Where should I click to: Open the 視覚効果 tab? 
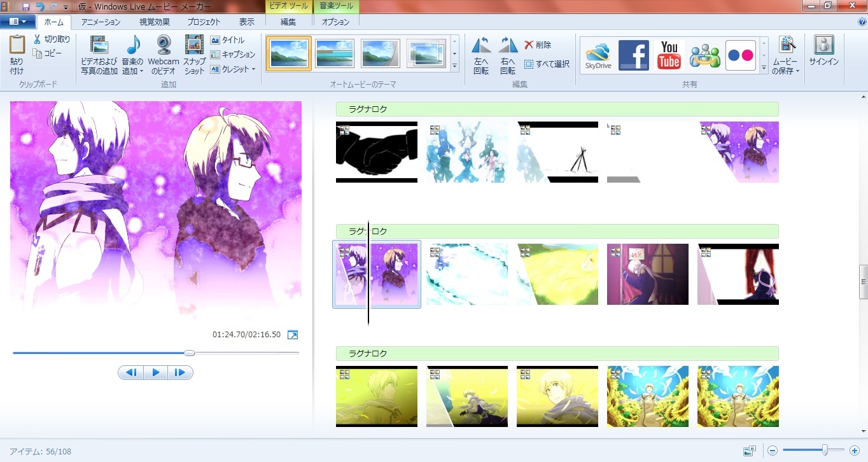pyautogui.click(x=155, y=22)
